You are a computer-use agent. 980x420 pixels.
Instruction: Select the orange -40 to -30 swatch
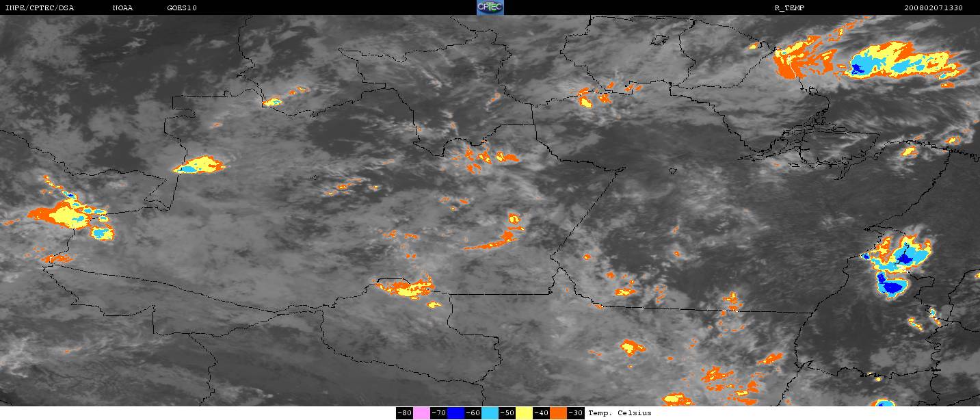(559, 413)
